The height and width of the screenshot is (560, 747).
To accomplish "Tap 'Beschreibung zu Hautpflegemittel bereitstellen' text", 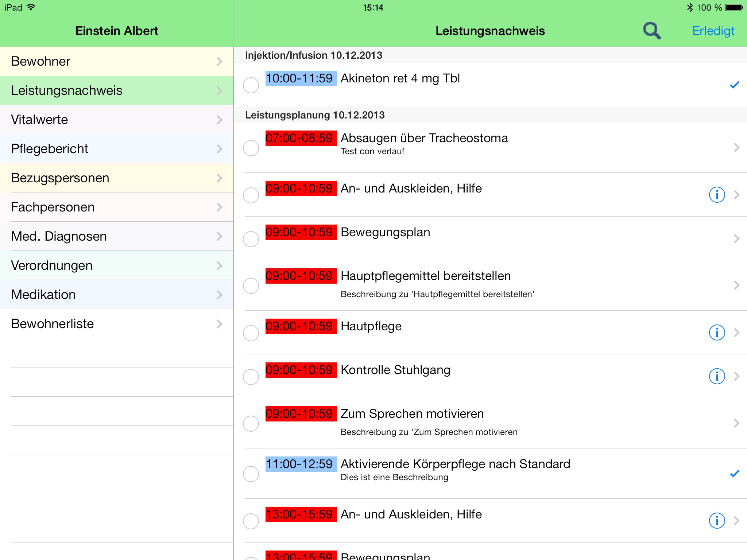I will click(437, 294).
